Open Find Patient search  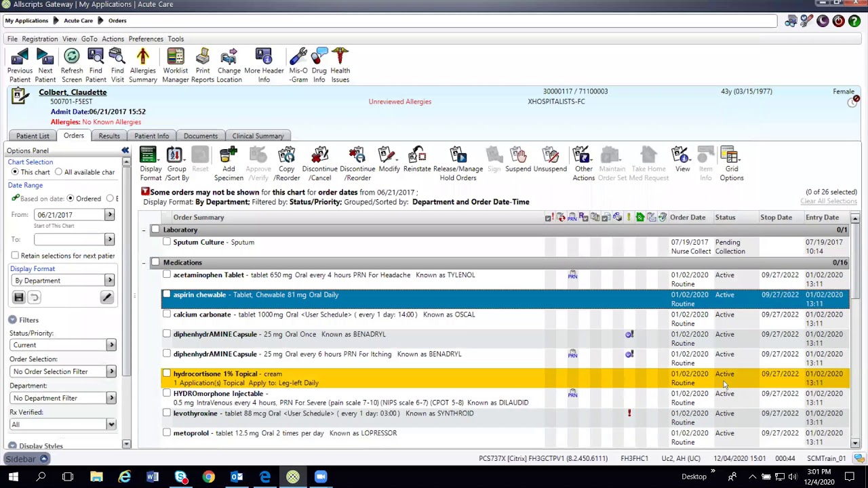96,65
